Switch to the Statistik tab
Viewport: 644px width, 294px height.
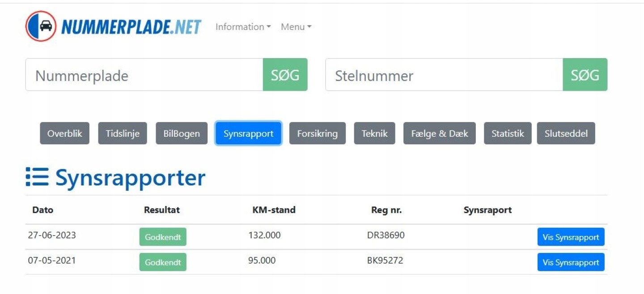(x=507, y=133)
